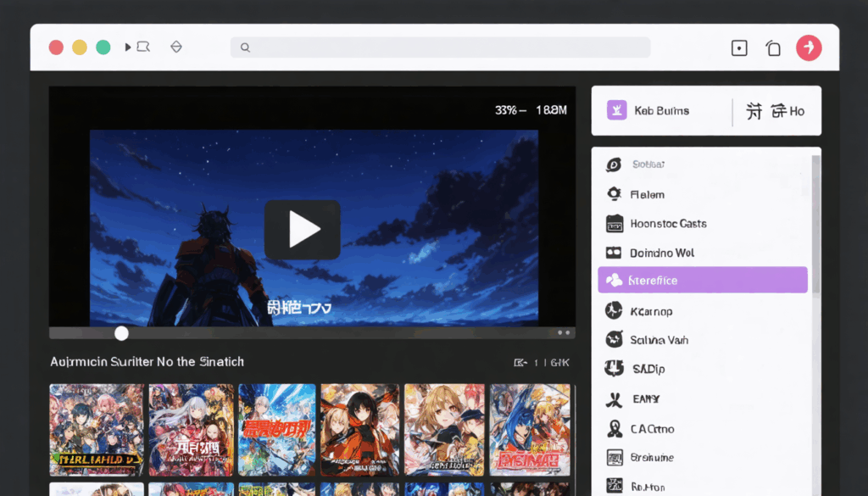Open the black-haired girl in red thumbnail
The image size is (868, 496).
point(359,430)
